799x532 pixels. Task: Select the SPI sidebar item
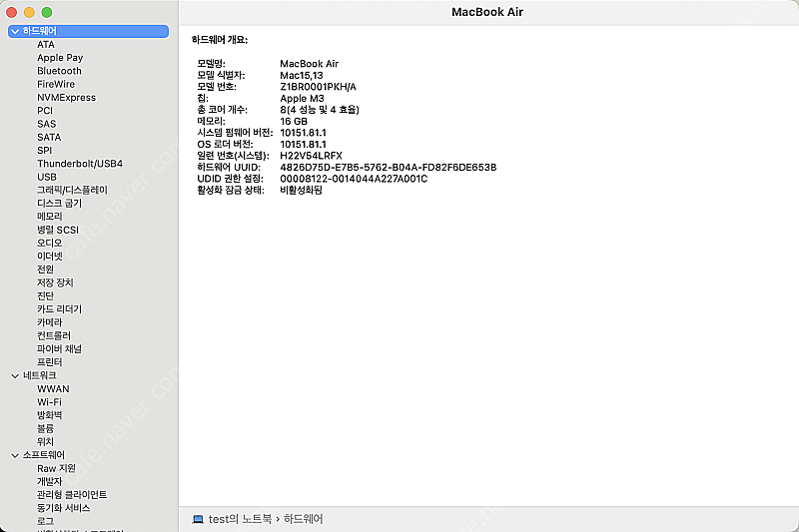click(x=45, y=150)
